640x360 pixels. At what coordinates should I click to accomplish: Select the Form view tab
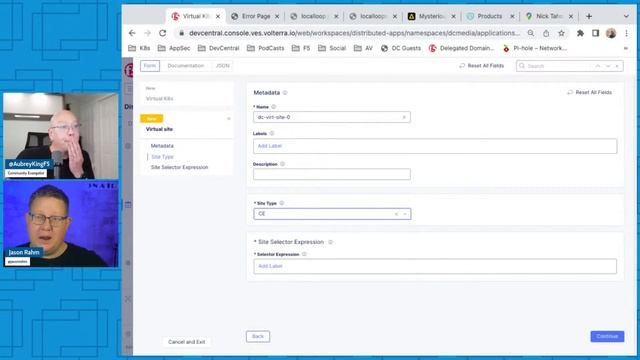coord(150,66)
